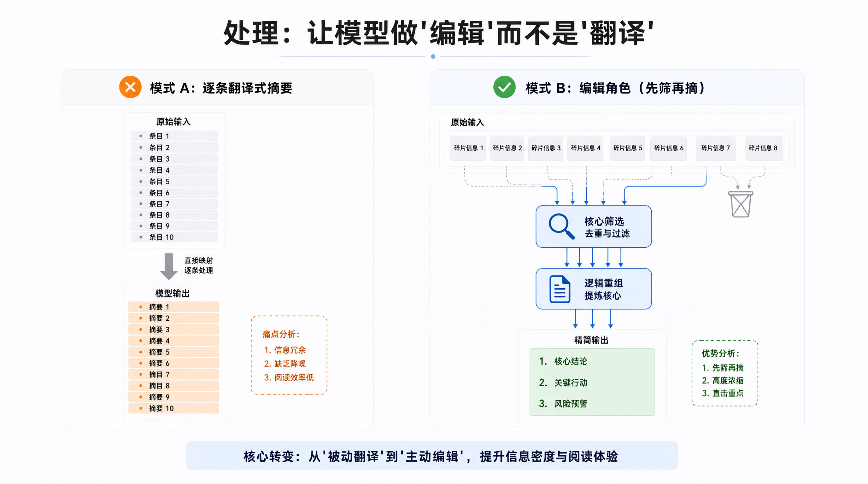Click 2. 高度浓缩 advantage
Image resolution: width=868 pixels, height=484 pixels.
(x=722, y=380)
